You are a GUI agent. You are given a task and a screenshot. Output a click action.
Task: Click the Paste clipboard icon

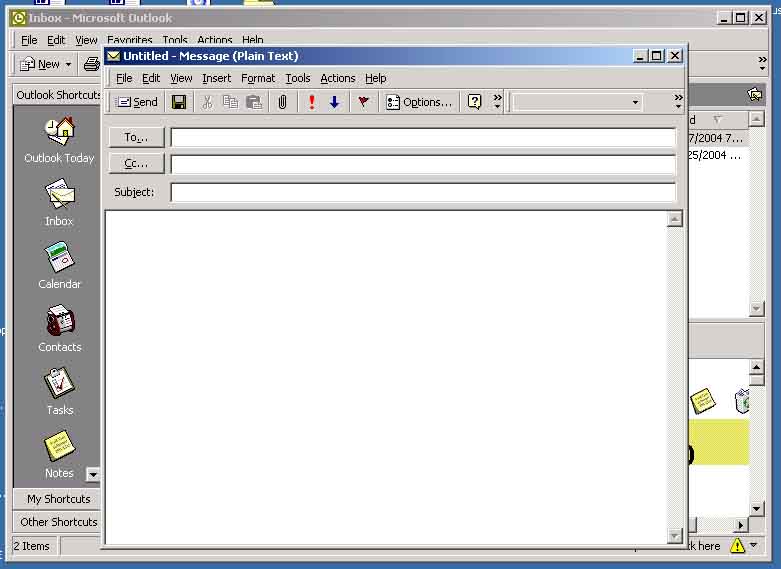click(x=254, y=102)
